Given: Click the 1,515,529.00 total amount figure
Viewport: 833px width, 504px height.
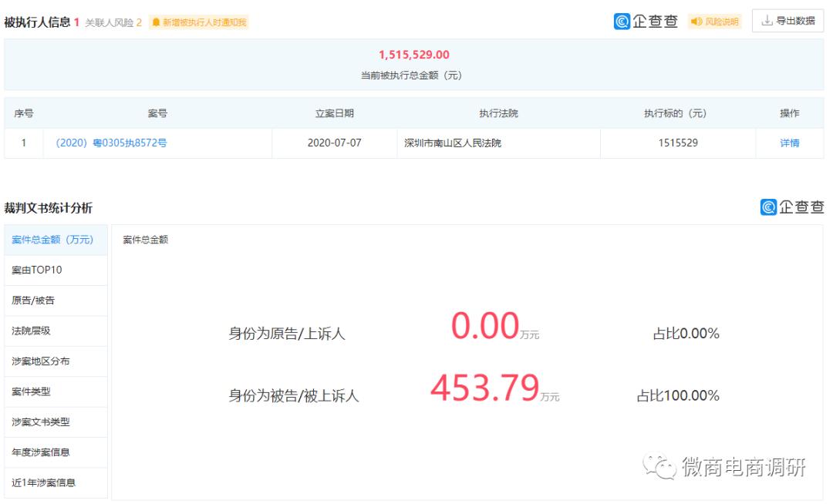Looking at the screenshot, I should pos(413,55).
